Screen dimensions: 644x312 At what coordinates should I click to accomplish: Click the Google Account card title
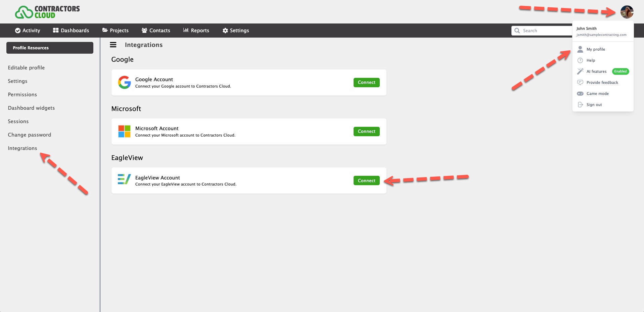(x=154, y=80)
